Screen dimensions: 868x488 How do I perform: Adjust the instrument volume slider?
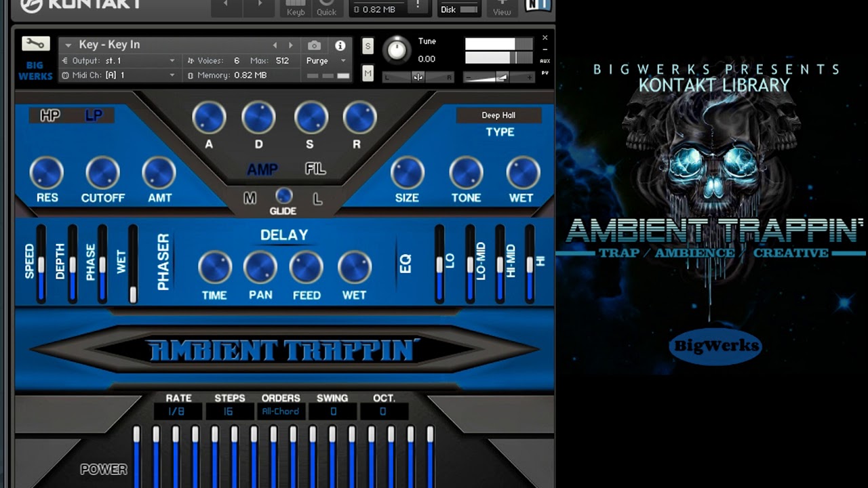tap(498, 77)
